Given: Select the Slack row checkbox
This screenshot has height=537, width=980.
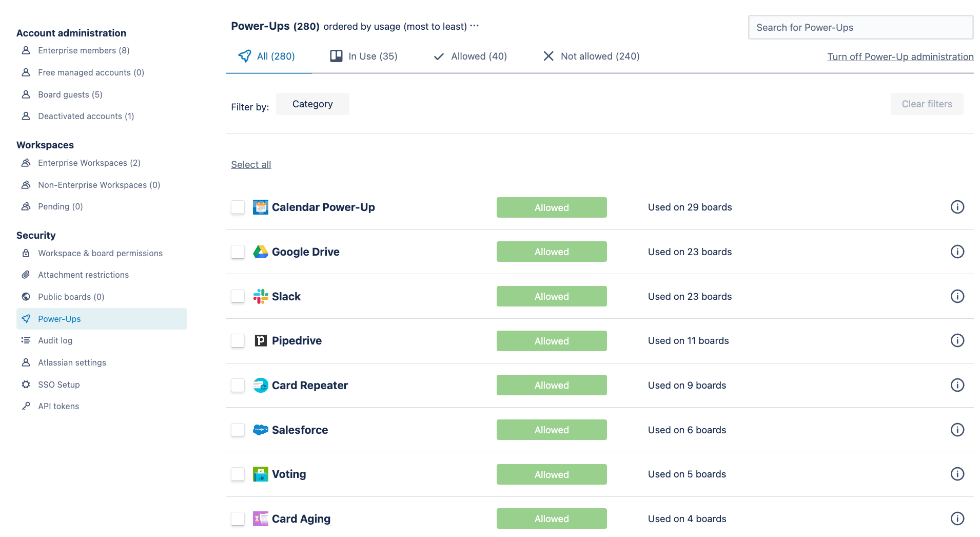Looking at the screenshot, I should click(238, 296).
